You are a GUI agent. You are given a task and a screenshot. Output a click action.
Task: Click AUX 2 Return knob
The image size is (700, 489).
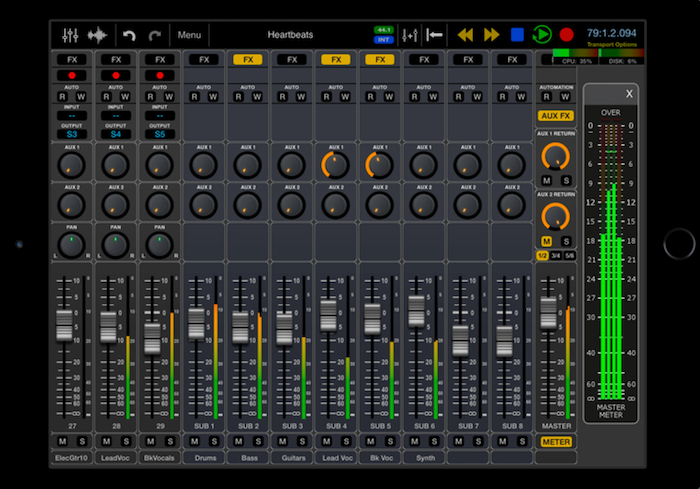point(555,217)
